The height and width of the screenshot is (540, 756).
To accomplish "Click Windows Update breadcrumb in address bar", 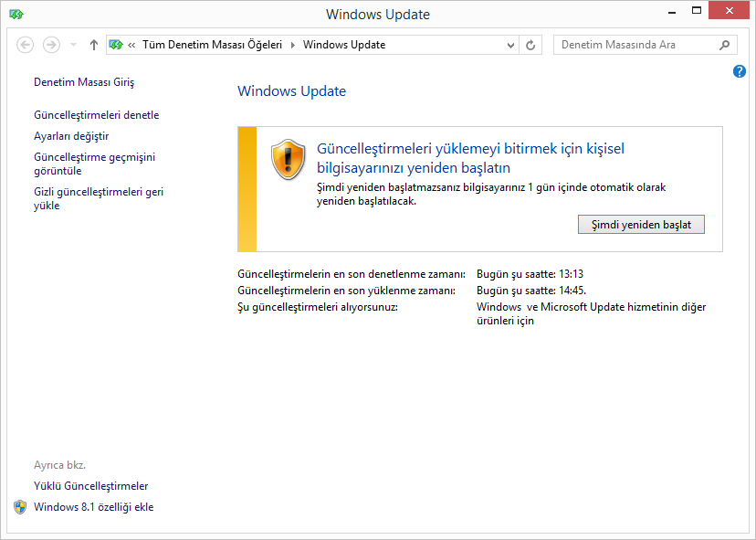I will tap(344, 45).
